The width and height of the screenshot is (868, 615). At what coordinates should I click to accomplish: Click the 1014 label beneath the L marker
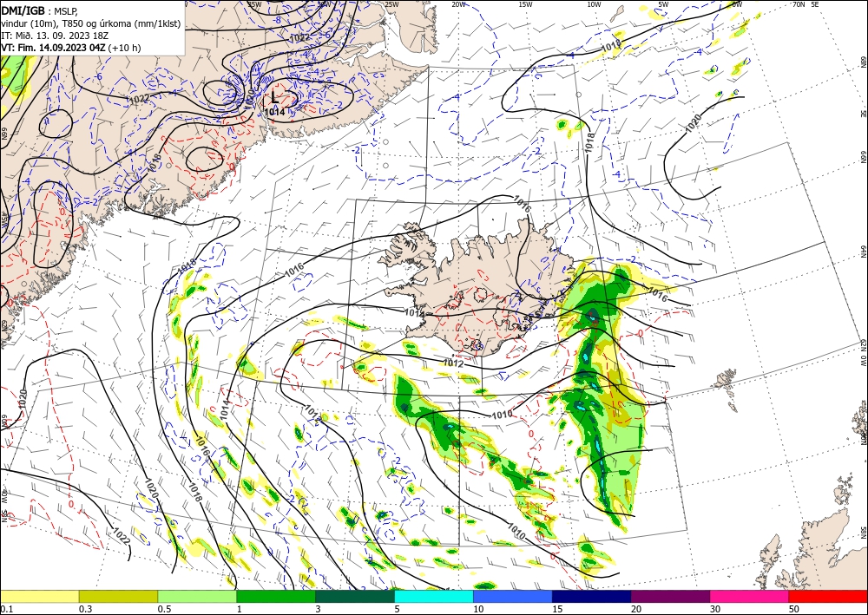274,111
